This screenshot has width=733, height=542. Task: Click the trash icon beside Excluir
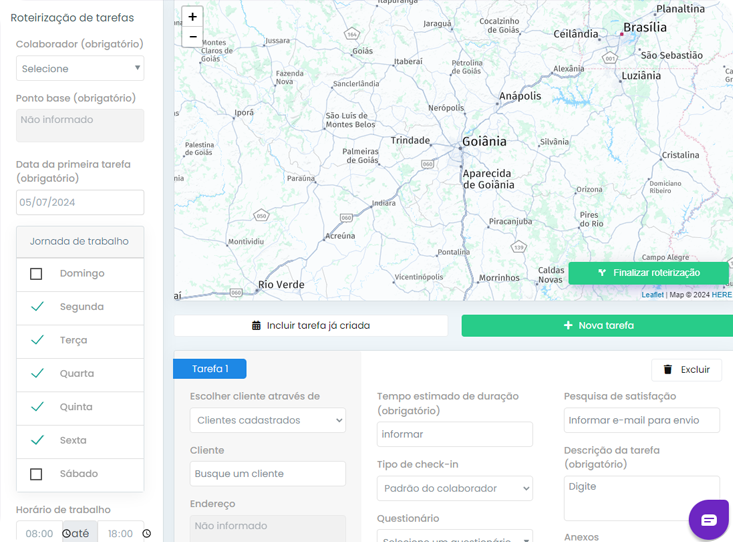(x=668, y=369)
